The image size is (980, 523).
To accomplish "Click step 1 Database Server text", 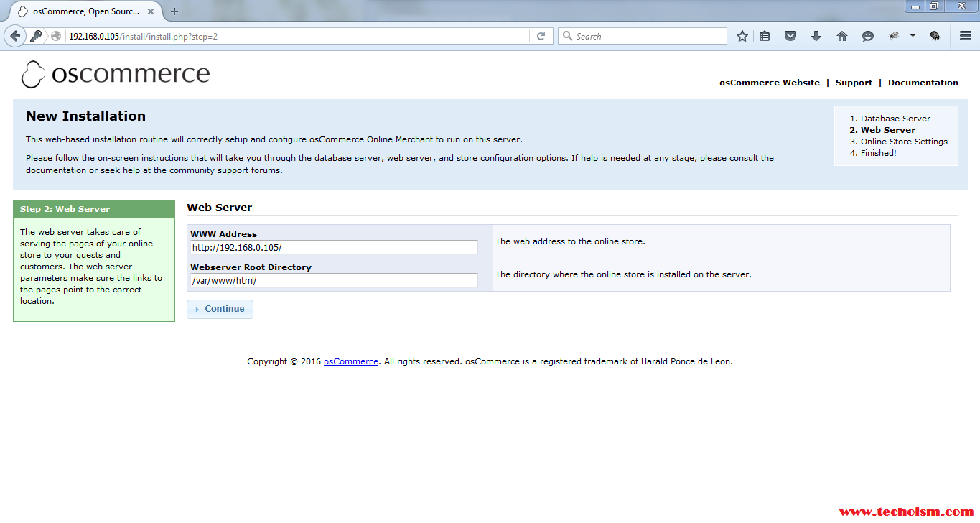I will 895,119.
